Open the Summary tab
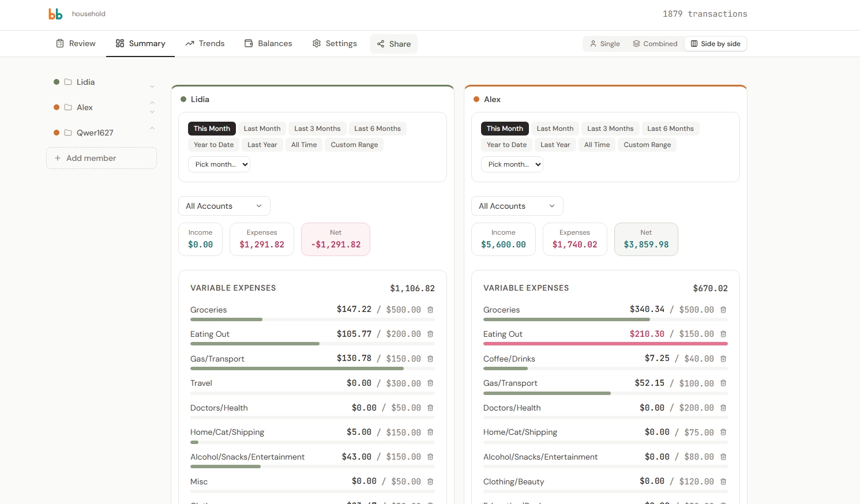860x504 pixels. tap(140, 43)
